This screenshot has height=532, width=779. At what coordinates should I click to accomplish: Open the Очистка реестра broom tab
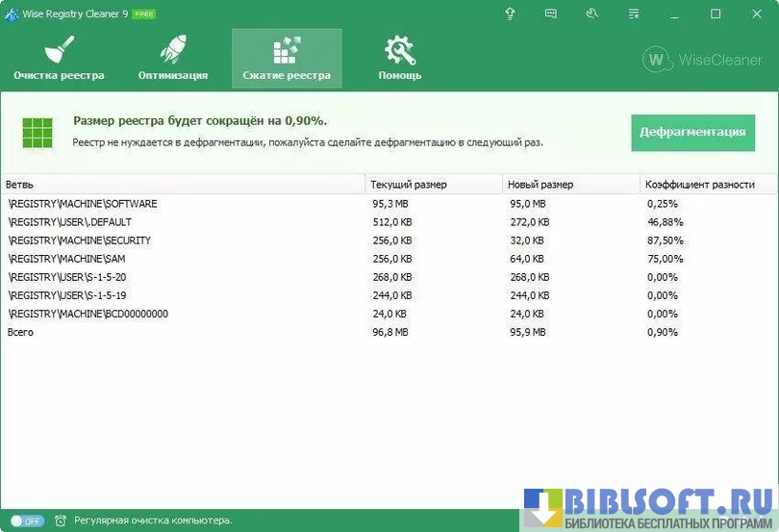[x=59, y=58]
